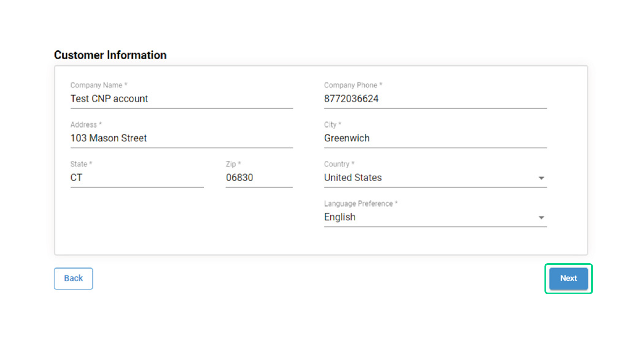Click the Company Name label text
This screenshot has width=644, height=364.
pyautogui.click(x=97, y=85)
